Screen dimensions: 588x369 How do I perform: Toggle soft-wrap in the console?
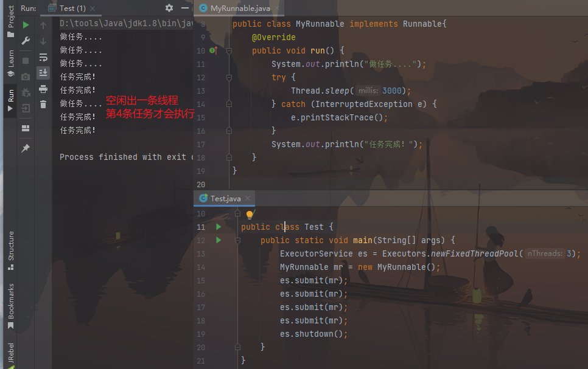pyautogui.click(x=43, y=57)
